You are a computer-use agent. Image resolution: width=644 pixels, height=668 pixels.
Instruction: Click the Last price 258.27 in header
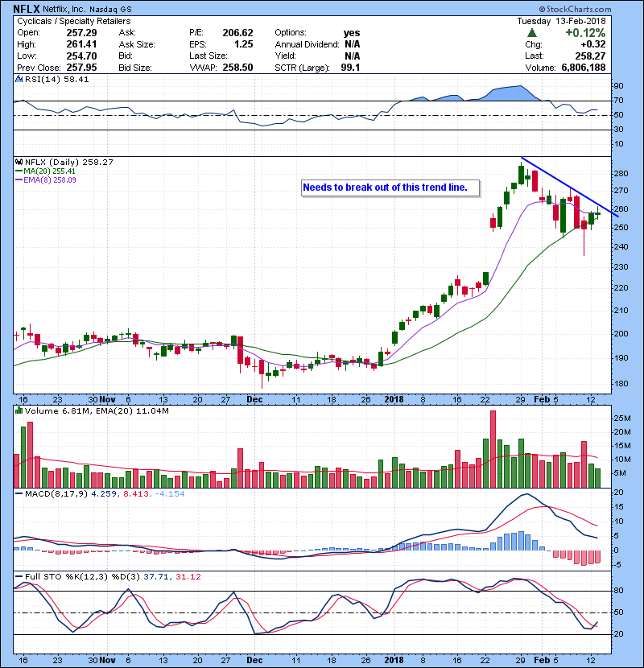pos(590,56)
